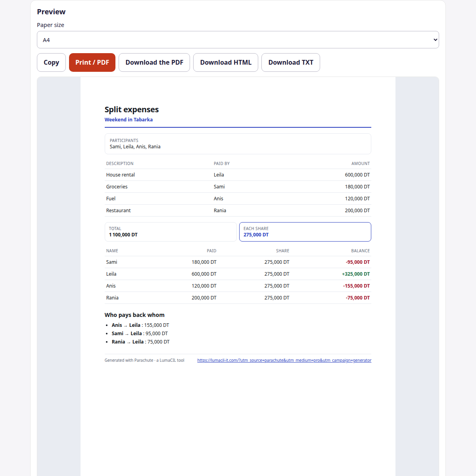Click settlement line "Rania → Leila : 75,000 DT"
The height and width of the screenshot is (476, 476).
click(140, 342)
